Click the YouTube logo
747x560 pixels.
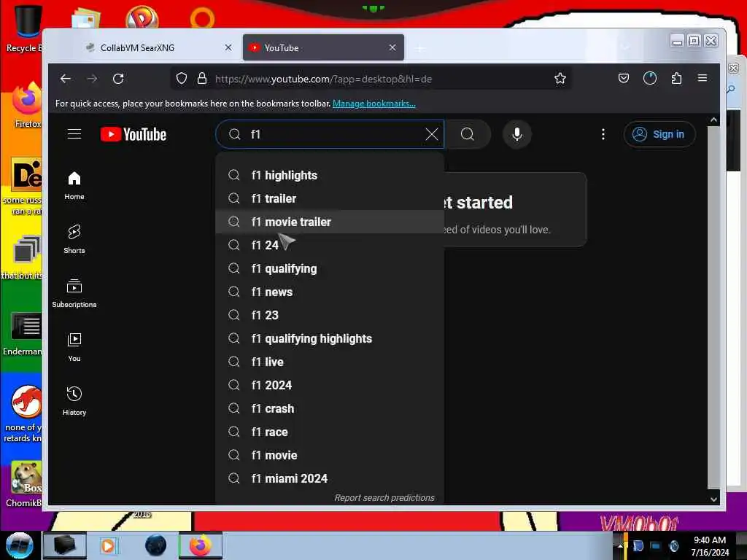(x=133, y=134)
